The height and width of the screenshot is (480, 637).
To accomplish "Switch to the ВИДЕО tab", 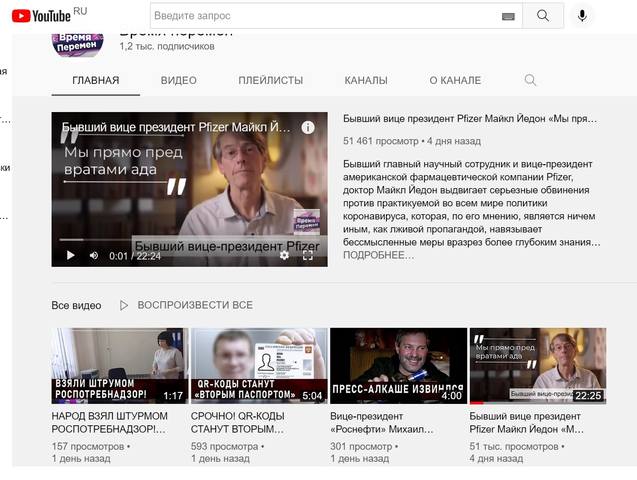I will [x=179, y=80].
